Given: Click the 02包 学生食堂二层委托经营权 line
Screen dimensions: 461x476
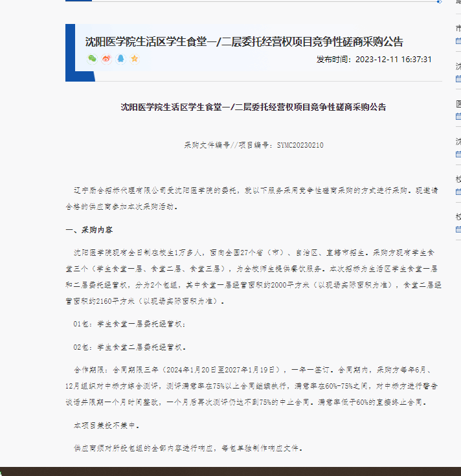Looking at the screenshot, I should coord(129,346).
